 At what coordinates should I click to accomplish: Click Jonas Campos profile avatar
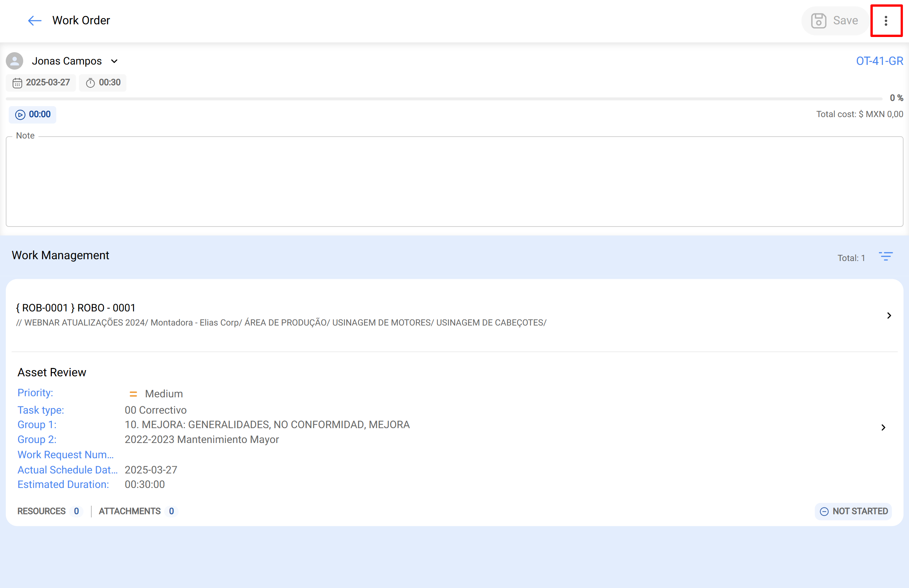pyautogui.click(x=14, y=61)
